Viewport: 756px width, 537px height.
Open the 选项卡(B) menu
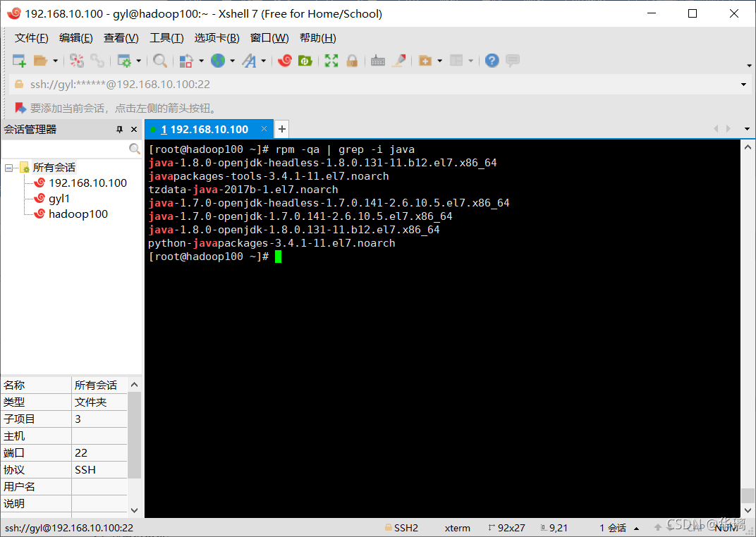[x=217, y=38]
